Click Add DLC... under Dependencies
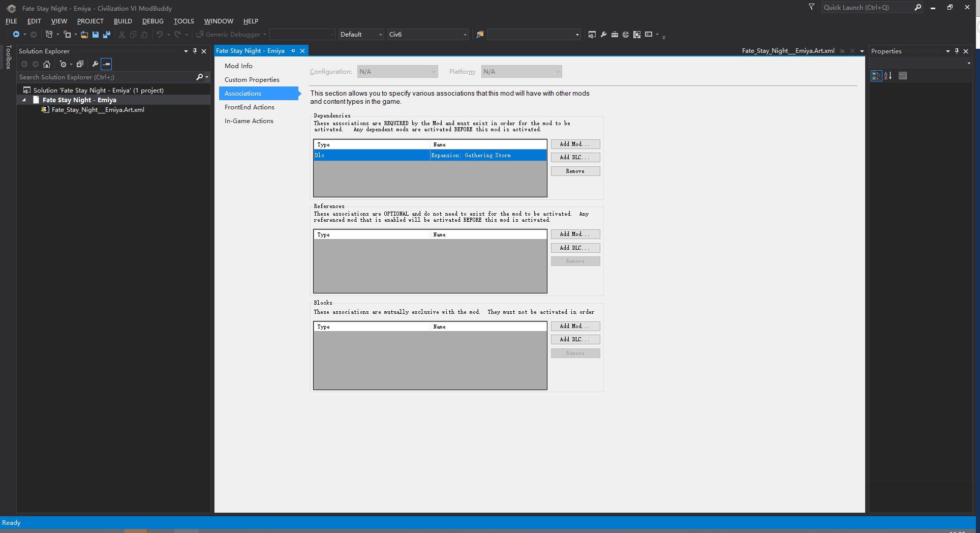Image resolution: width=980 pixels, height=533 pixels. (575, 158)
